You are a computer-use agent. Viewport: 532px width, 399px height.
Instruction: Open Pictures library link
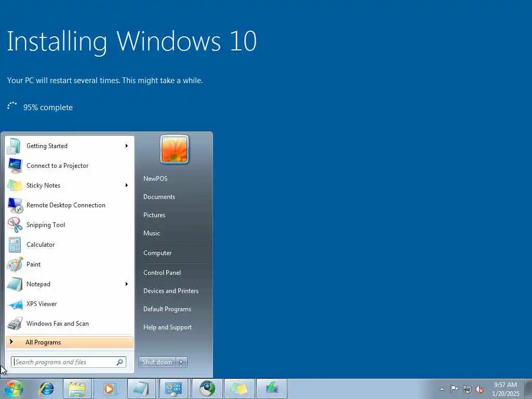(x=154, y=215)
